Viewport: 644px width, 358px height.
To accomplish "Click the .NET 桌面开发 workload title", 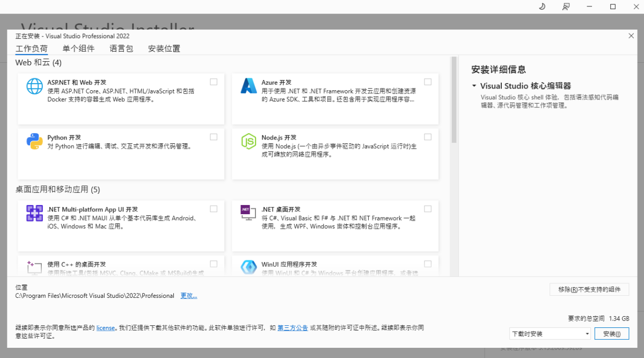I will click(281, 209).
